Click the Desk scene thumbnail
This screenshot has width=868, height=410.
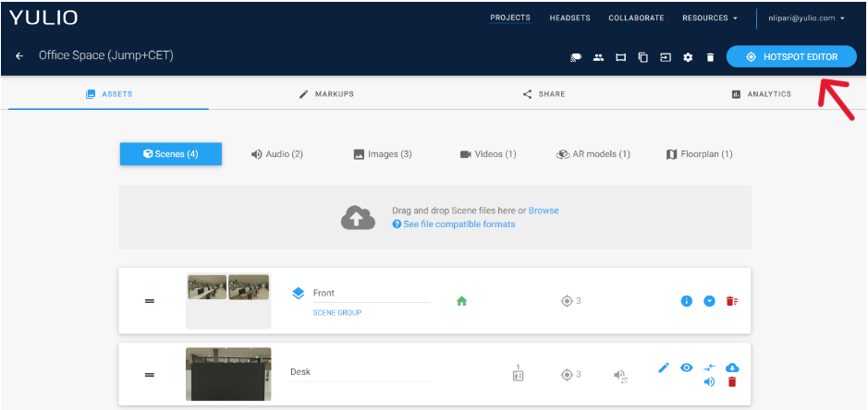228,373
